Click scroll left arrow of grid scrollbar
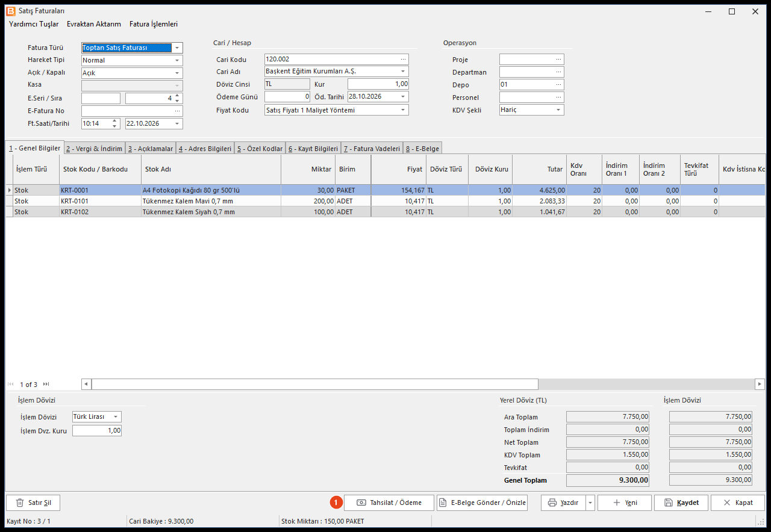The height and width of the screenshot is (532, 771). pyautogui.click(x=87, y=384)
